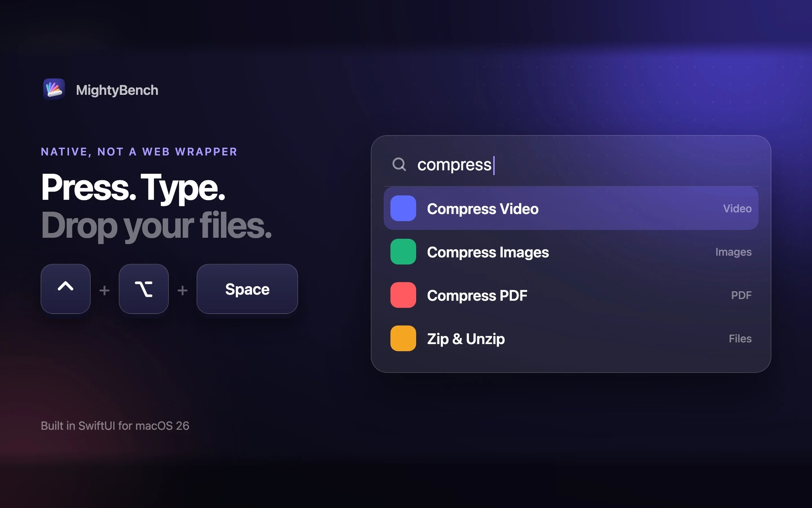The width and height of the screenshot is (812, 508).
Task: Select the Compress Images result
Action: 571,252
